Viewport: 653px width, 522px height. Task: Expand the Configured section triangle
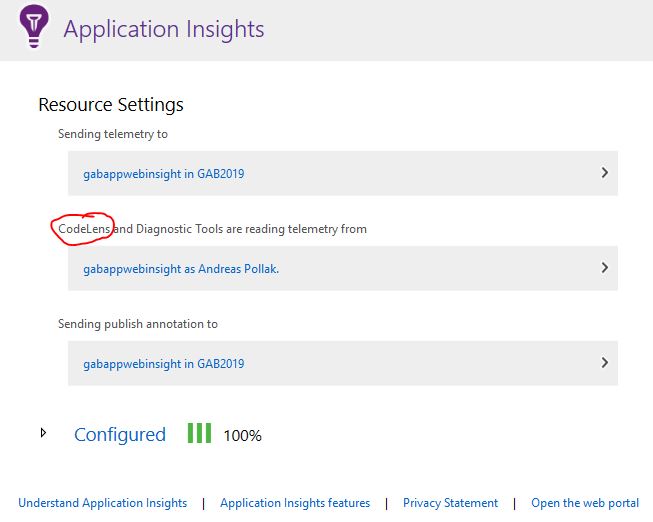click(x=43, y=433)
